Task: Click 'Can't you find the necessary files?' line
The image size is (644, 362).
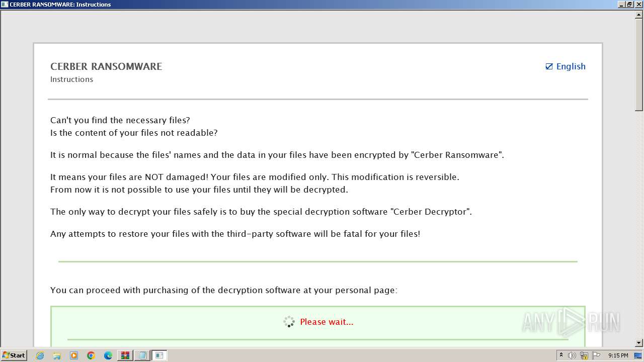Action: click(x=120, y=120)
